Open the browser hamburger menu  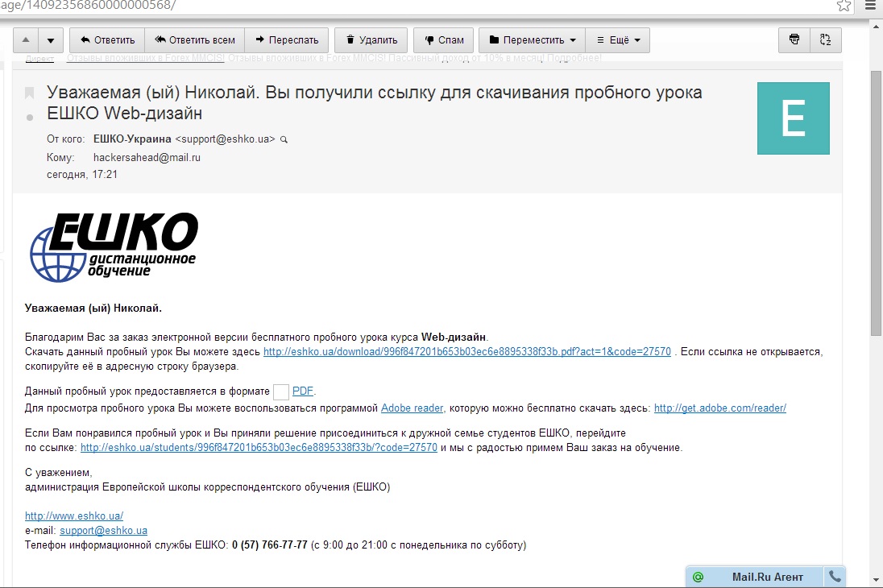[871, 6]
